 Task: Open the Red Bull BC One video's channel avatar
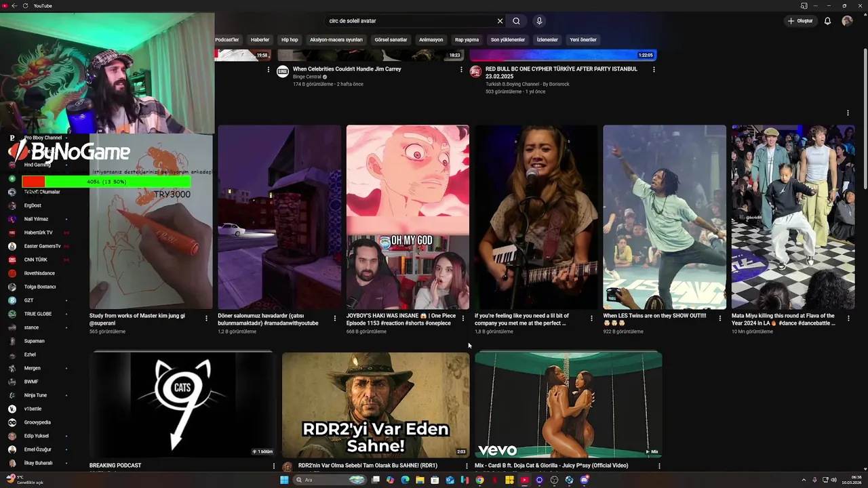click(x=475, y=71)
